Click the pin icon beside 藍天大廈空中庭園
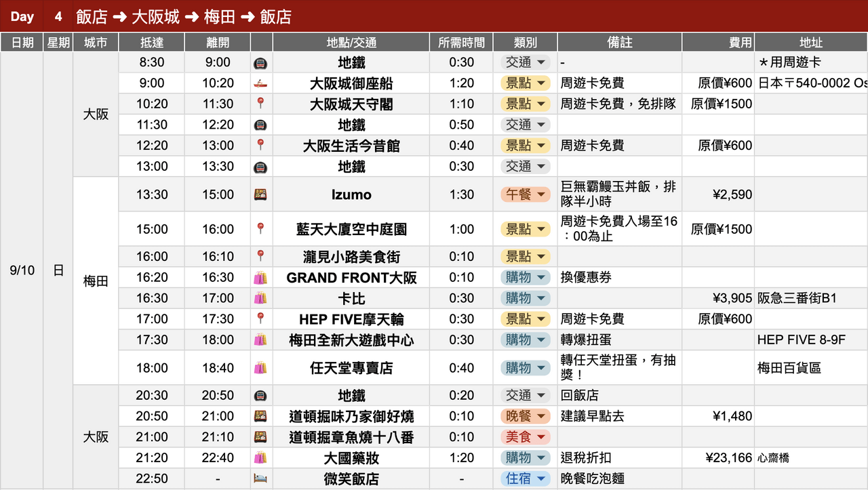Image resolution: width=868 pixels, height=490 pixels. click(260, 229)
